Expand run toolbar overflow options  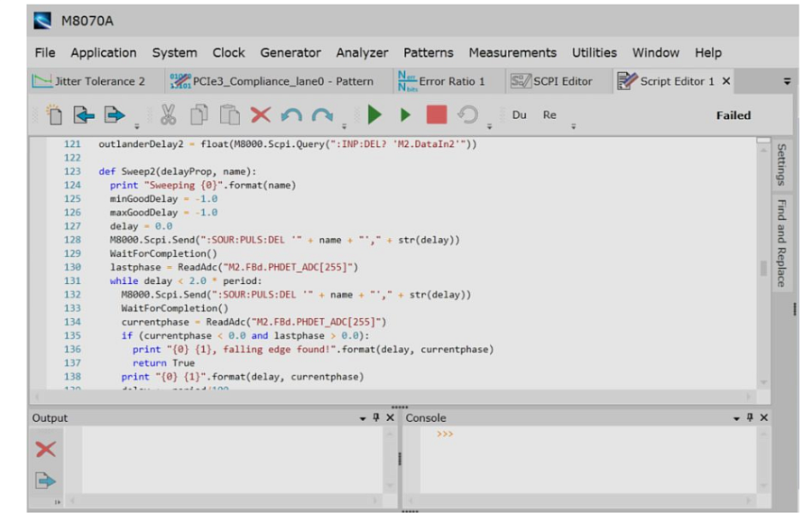pos(489,125)
